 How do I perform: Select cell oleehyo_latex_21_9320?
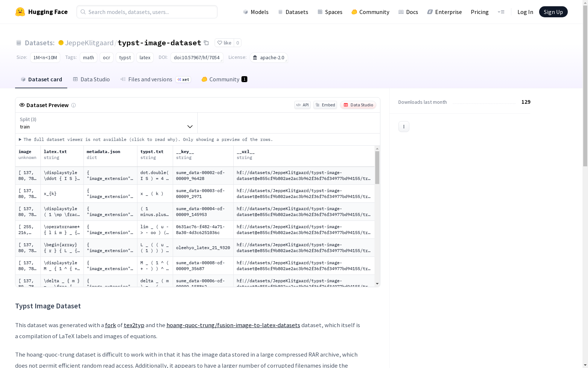click(x=203, y=248)
